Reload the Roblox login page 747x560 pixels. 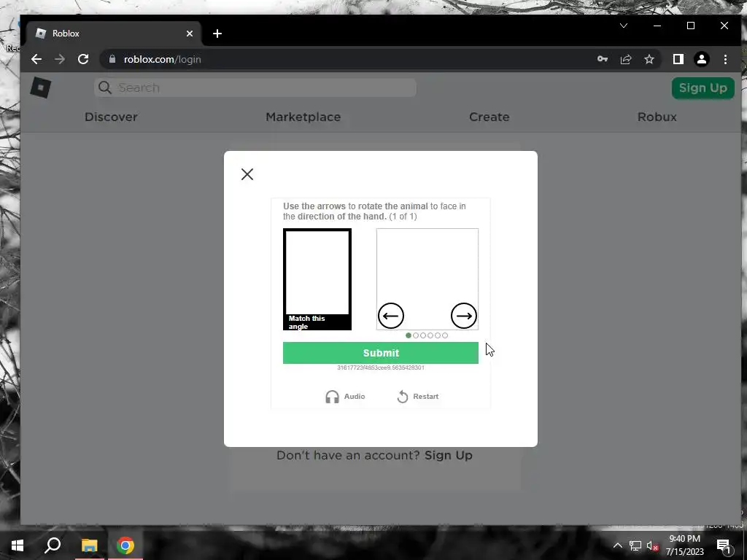[83, 59]
